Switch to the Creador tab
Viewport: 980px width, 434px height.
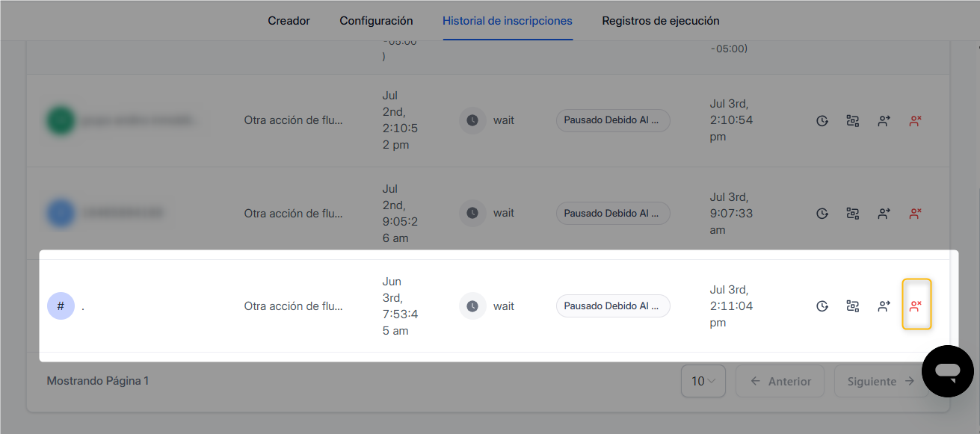coord(289,21)
